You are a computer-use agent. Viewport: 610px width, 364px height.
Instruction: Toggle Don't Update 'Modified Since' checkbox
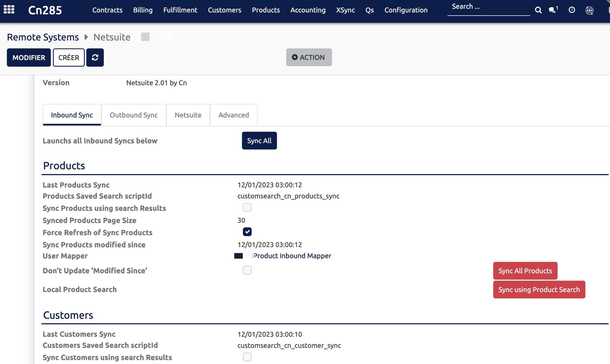coord(247,270)
